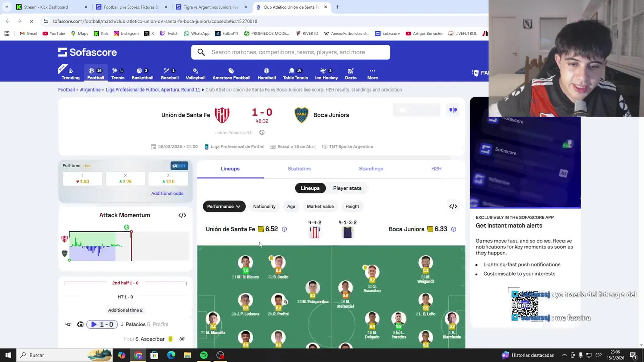Open Windows Start menu
Screen dimensions: 644x362
pyautogui.click(x=8, y=355)
